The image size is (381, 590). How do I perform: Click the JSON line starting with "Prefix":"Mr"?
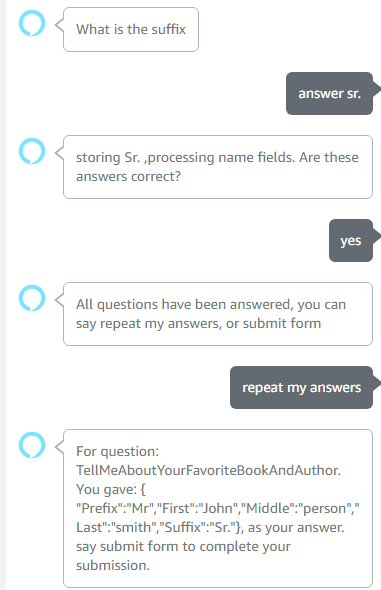pyautogui.click(x=218, y=508)
